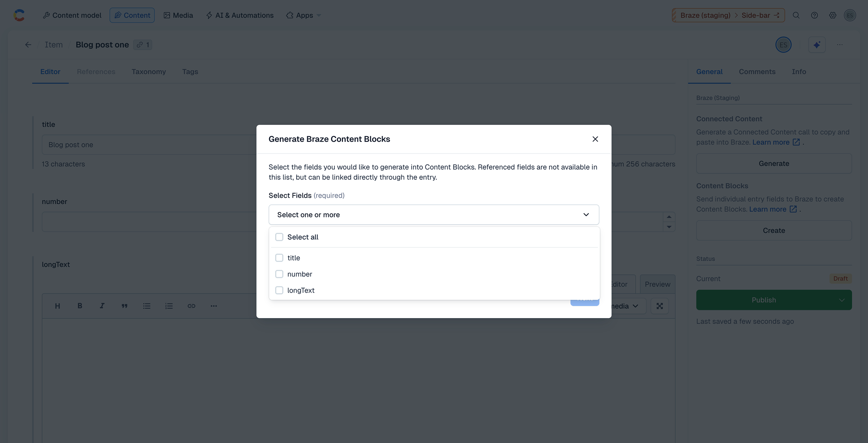
Task: Open more formatting options ellipsis in toolbar
Action: [214, 306]
